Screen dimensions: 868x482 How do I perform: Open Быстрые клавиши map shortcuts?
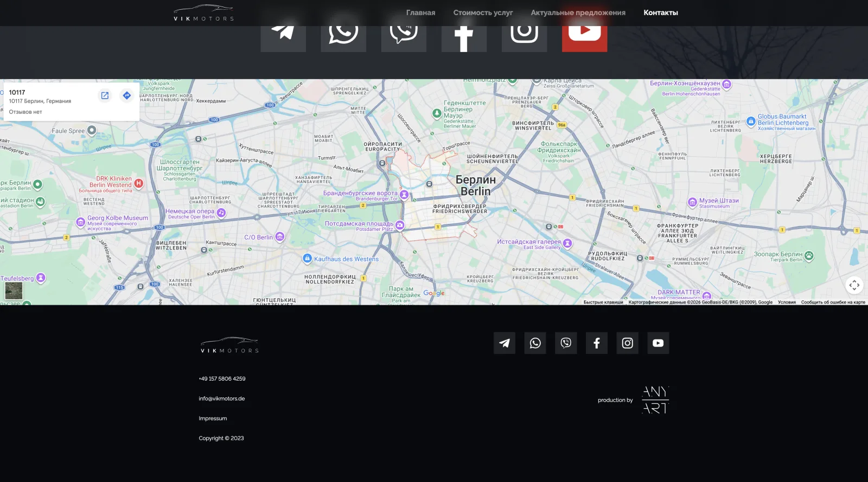point(603,303)
